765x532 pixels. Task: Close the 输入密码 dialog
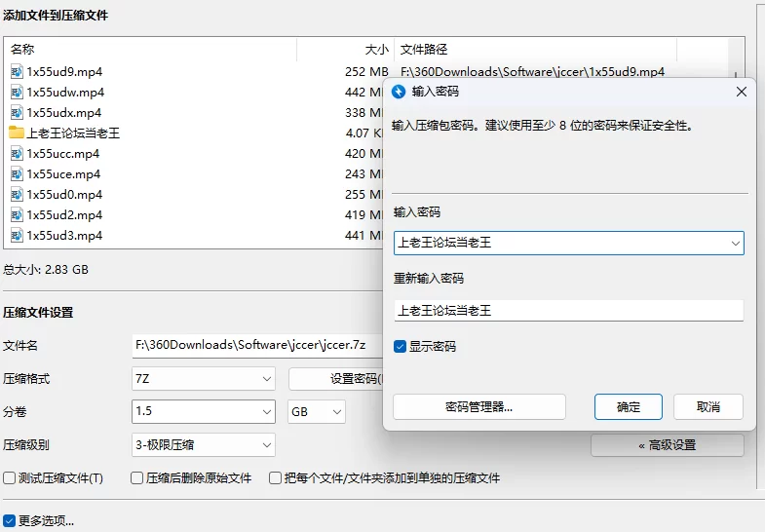coord(741,92)
